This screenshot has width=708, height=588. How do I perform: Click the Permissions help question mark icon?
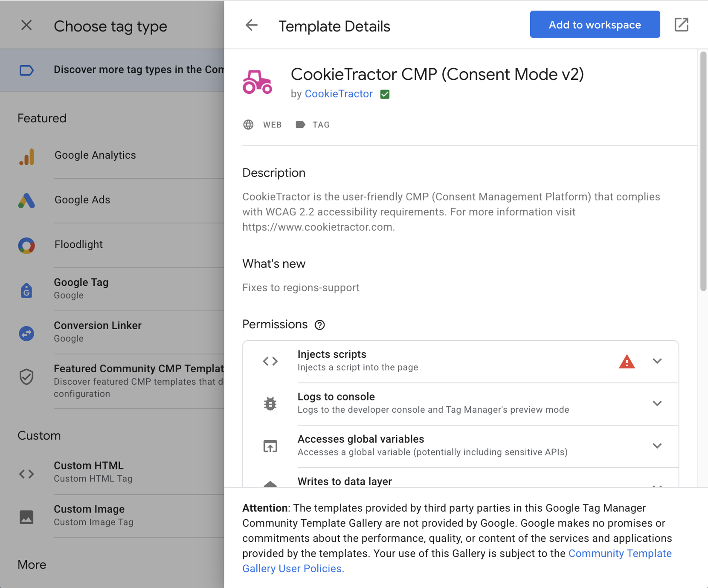tap(319, 325)
